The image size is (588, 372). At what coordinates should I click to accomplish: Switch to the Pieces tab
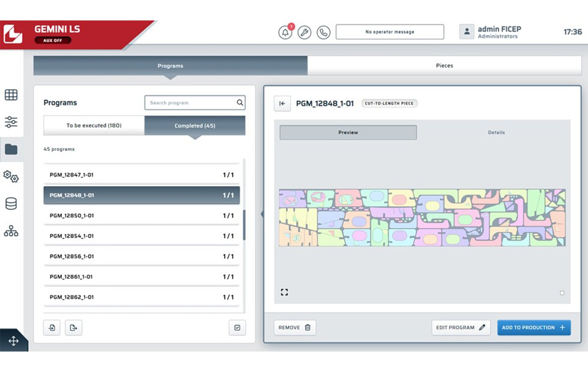click(x=444, y=65)
